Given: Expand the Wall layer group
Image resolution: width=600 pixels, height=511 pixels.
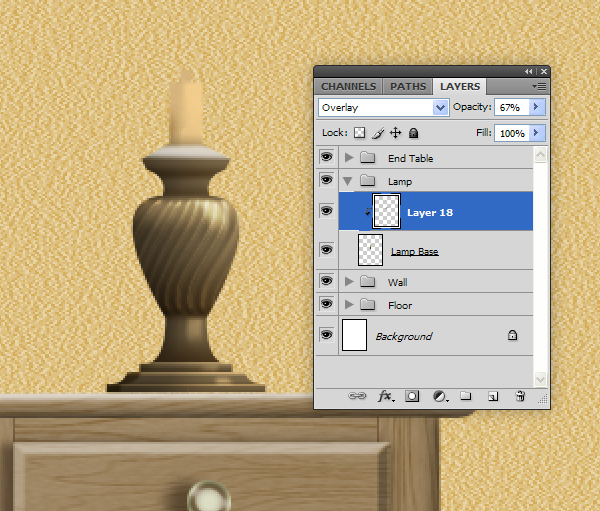Looking at the screenshot, I should [348, 282].
